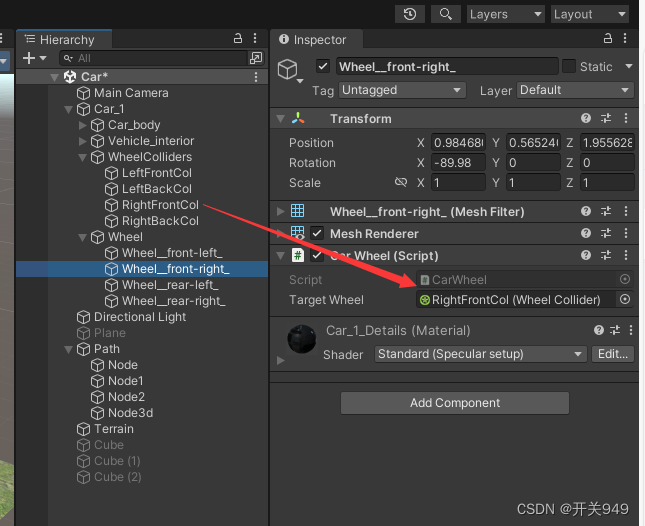This screenshot has width=645, height=526.
Task: Open the Layers dropdown
Action: [x=506, y=14]
